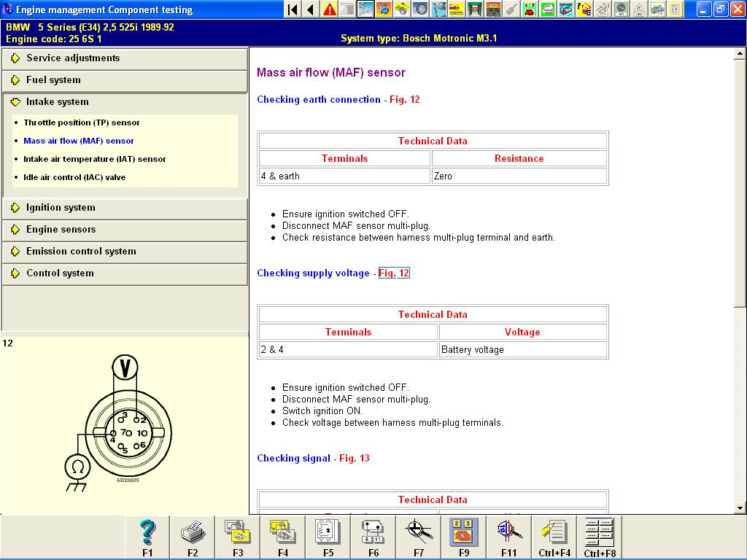Open the blue gear on orange icon
This screenshot has width=747, height=560.
[384, 9]
